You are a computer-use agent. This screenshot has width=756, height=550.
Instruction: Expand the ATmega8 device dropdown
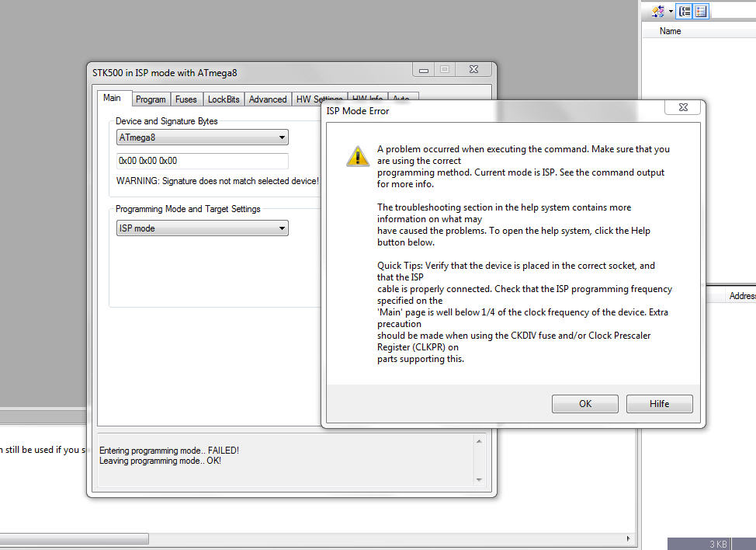pyautogui.click(x=203, y=137)
